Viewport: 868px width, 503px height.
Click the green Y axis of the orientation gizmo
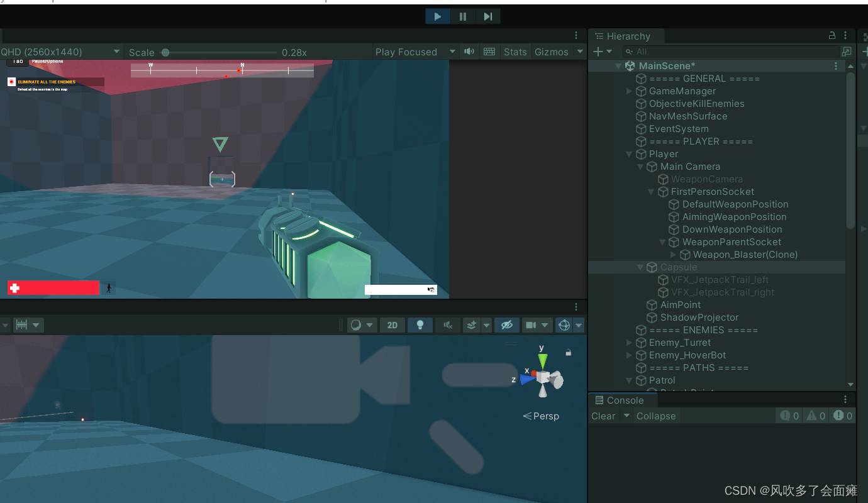[543, 361]
